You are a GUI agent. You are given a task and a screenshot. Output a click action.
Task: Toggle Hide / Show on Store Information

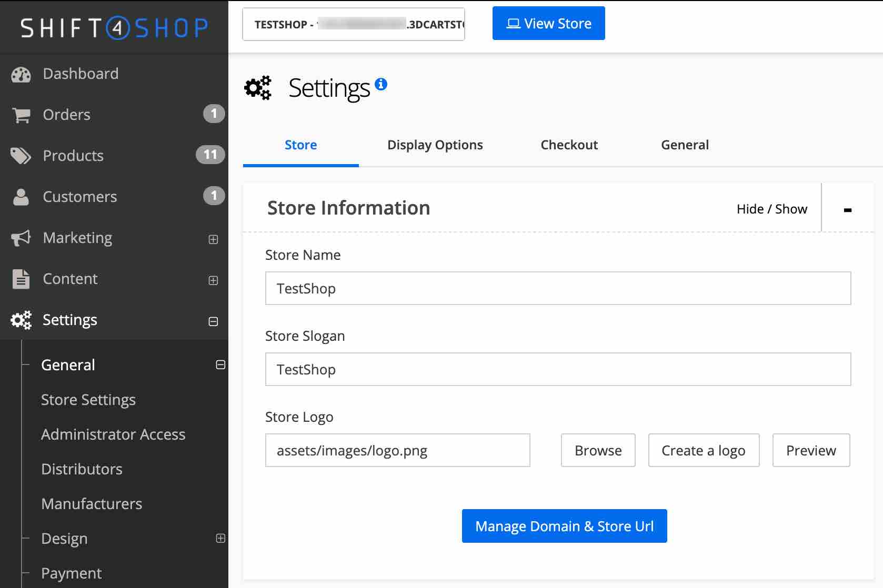(x=771, y=208)
